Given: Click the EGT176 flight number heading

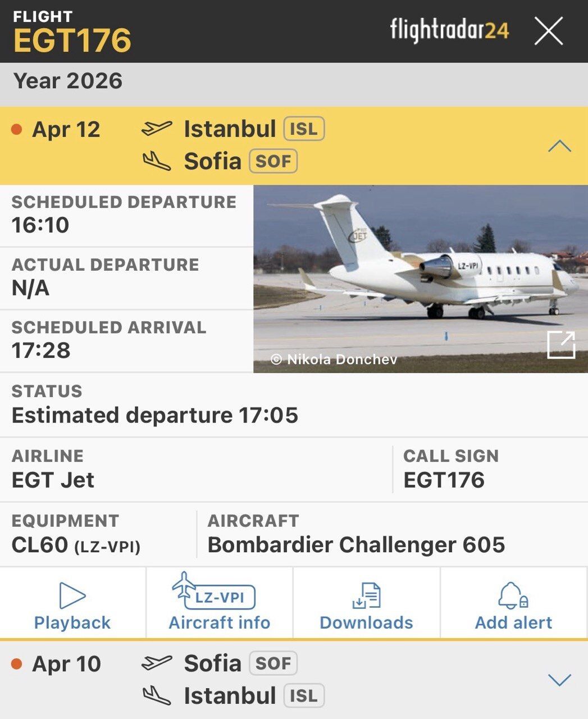Looking at the screenshot, I should [x=72, y=40].
